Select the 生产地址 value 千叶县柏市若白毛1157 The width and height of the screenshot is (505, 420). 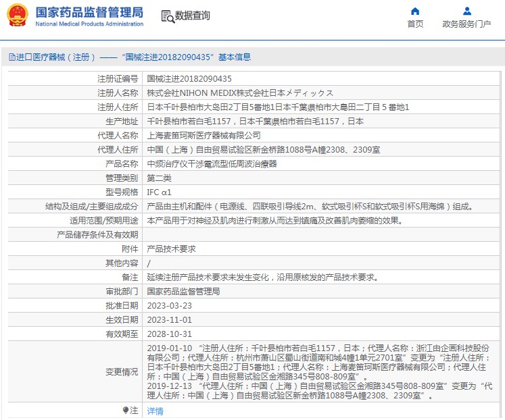coord(256,122)
